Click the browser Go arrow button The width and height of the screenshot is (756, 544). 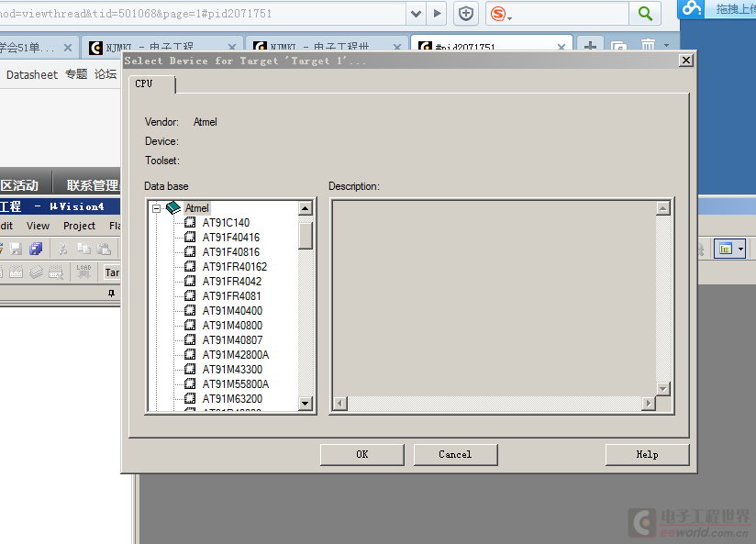pos(438,14)
